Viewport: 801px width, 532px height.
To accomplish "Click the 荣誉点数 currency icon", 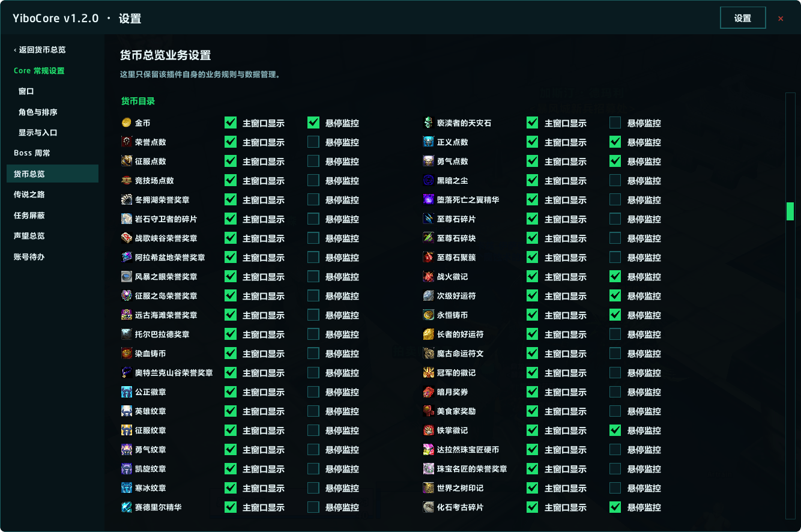I will click(x=127, y=142).
